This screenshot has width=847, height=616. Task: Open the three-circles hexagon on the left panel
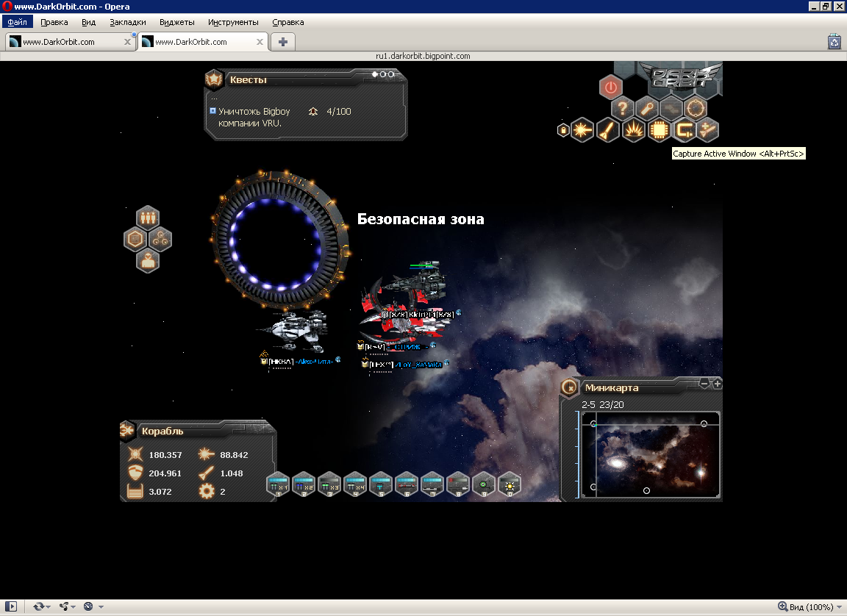pos(160,239)
